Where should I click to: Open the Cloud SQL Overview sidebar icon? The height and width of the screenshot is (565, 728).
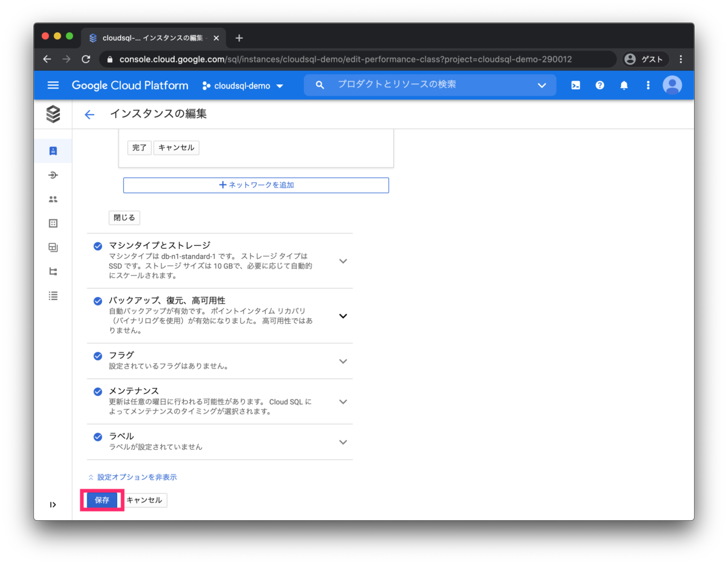pos(53,150)
